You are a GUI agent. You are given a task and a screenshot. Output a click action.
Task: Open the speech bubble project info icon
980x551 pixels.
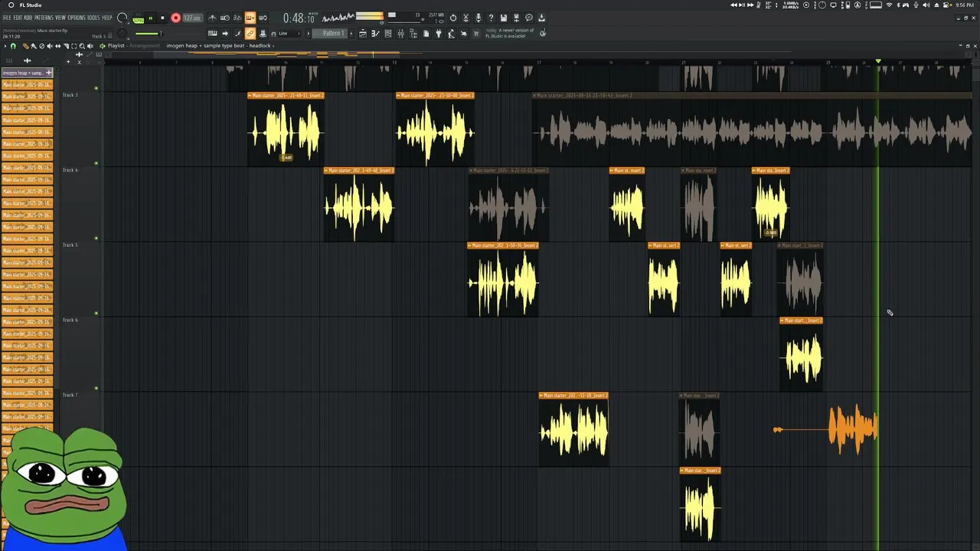[528, 18]
